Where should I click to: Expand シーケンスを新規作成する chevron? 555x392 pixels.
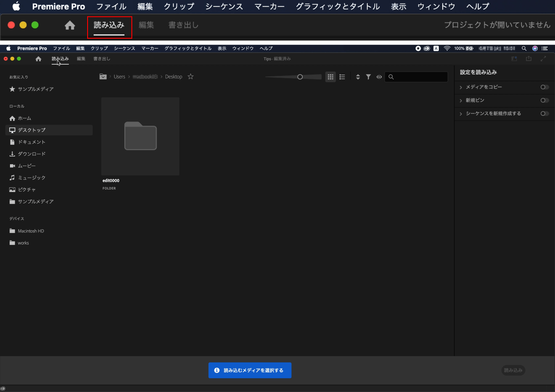[x=461, y=114]
